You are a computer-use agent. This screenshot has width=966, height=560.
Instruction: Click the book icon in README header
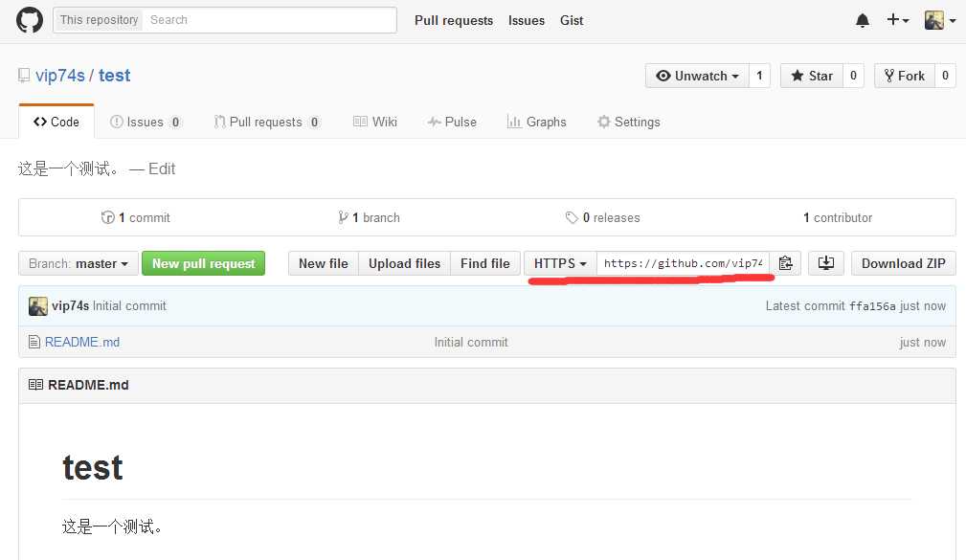[x=35, y=385]
